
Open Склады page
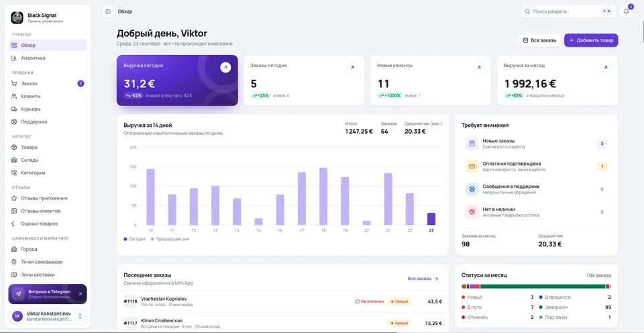pyautogui.click(x=47, y=160)
